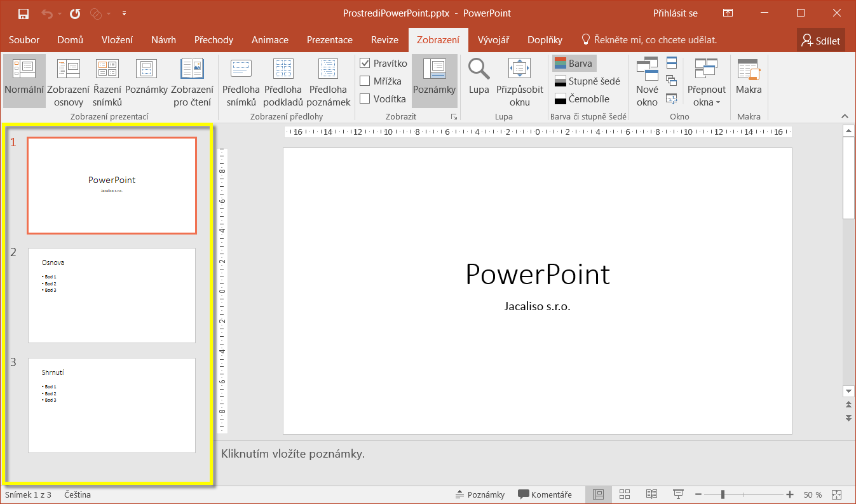Image resolution: width=856 pixels, height=504 pixels.
Task: Open Zobrazit group dialog launcher
Action: [x=454, y=117]
